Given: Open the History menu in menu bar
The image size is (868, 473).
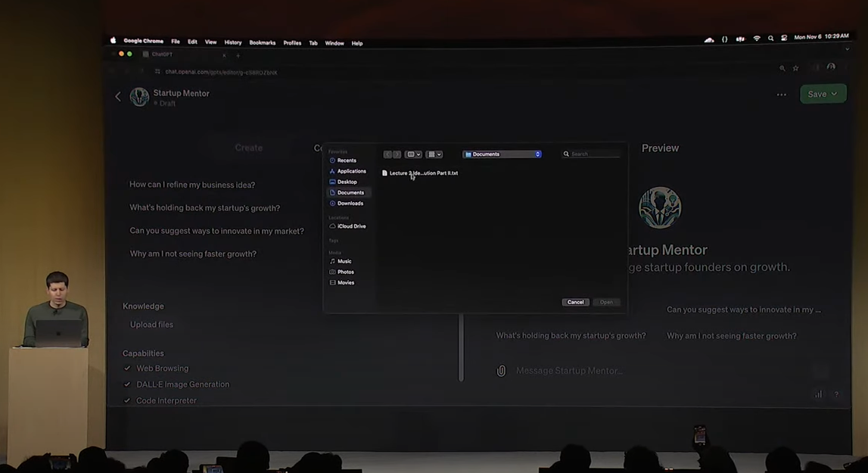Looking at the screenshot, I should 232,43.
